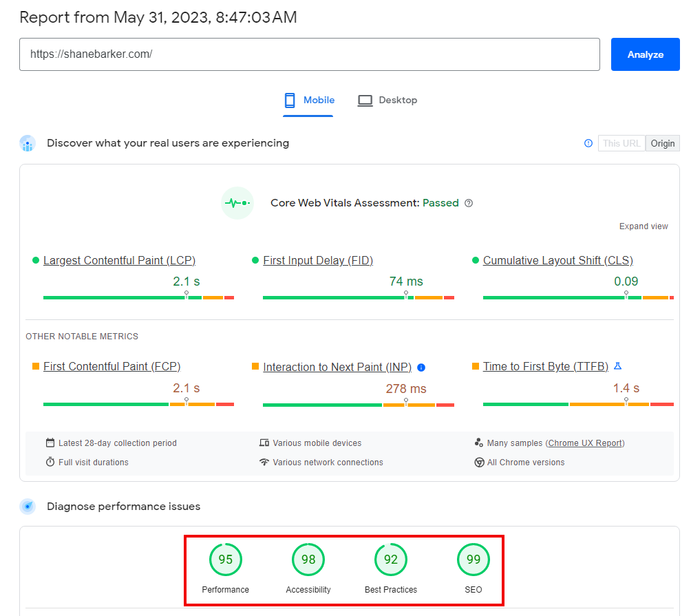This screenshot has height=616, width=691.
Task: Click the Chrome icon beside All Chrome versions
Action: pyautogui.click(x=479, y=463)
